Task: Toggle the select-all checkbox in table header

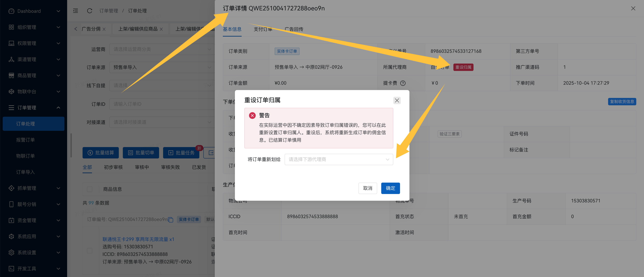Action: coord(89,189)
